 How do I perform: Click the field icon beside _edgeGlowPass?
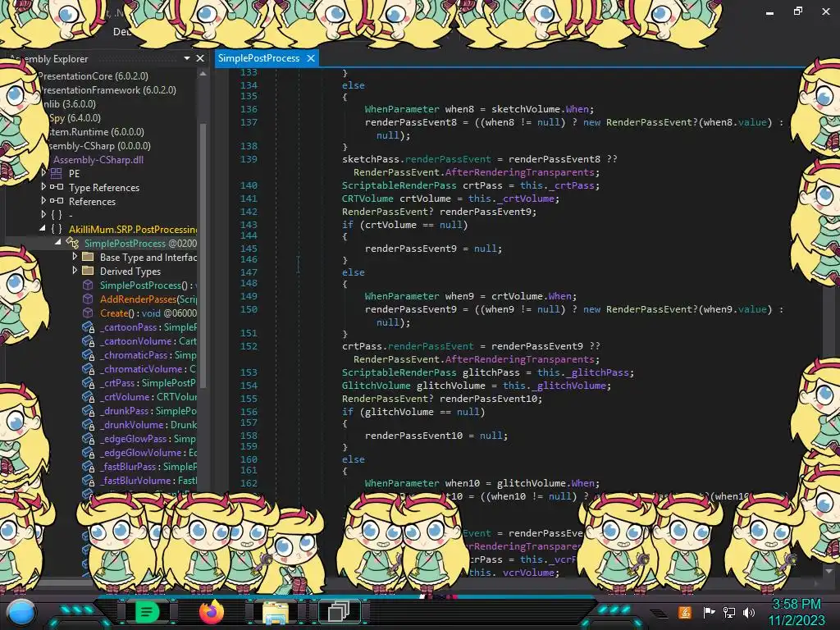coord(88,438)
